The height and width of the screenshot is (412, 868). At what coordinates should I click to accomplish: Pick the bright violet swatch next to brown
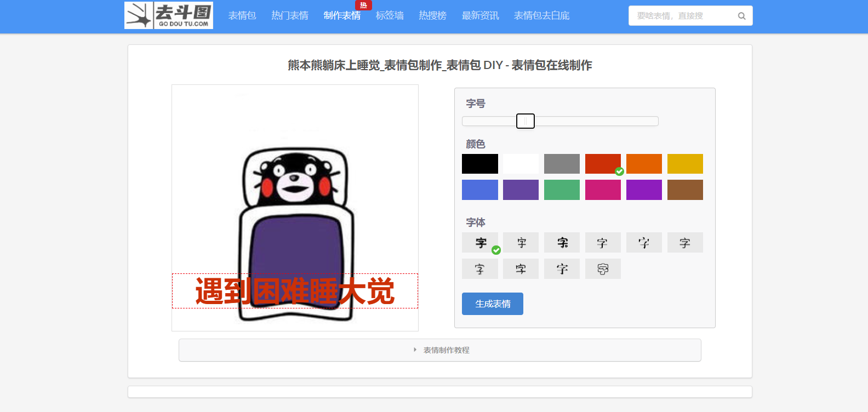[x=644, y=190]
